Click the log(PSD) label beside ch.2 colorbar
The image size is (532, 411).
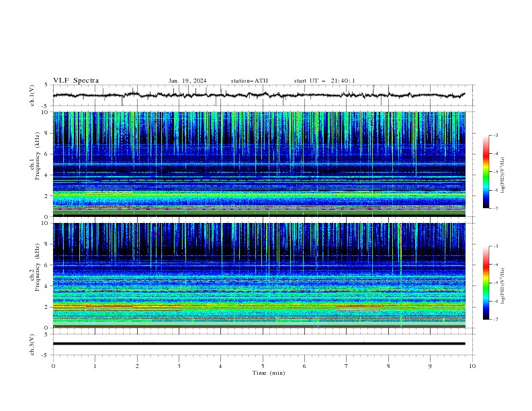pyautogui.click(x=503, y=286)
